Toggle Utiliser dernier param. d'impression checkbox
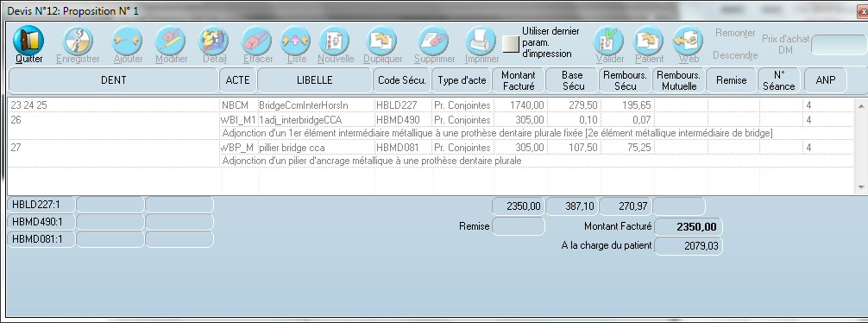 click(x=511, y=44)
